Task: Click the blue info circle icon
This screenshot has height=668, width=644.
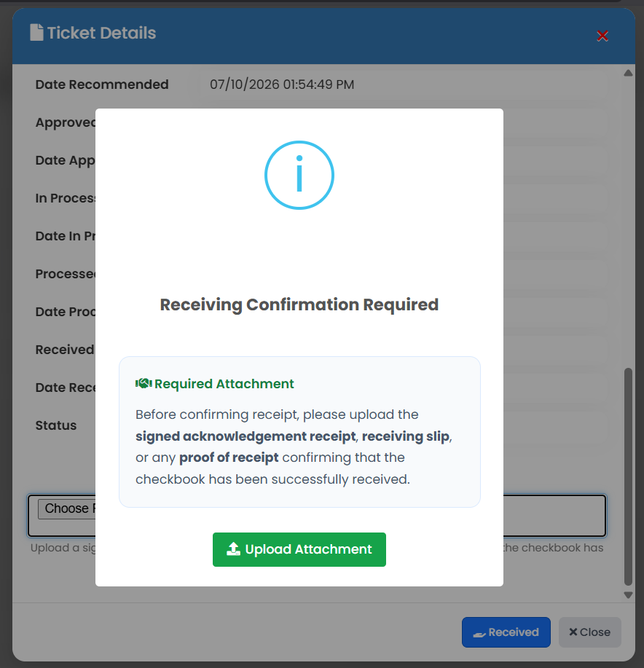Action: (299, 175)
